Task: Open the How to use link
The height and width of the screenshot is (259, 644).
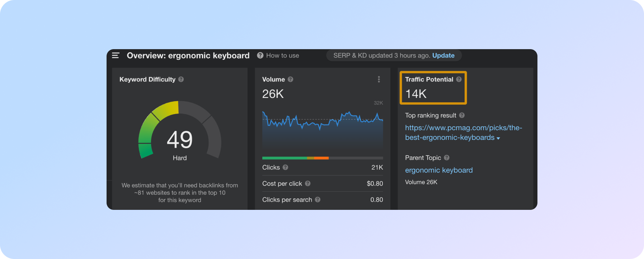Action: pos(282,55)
